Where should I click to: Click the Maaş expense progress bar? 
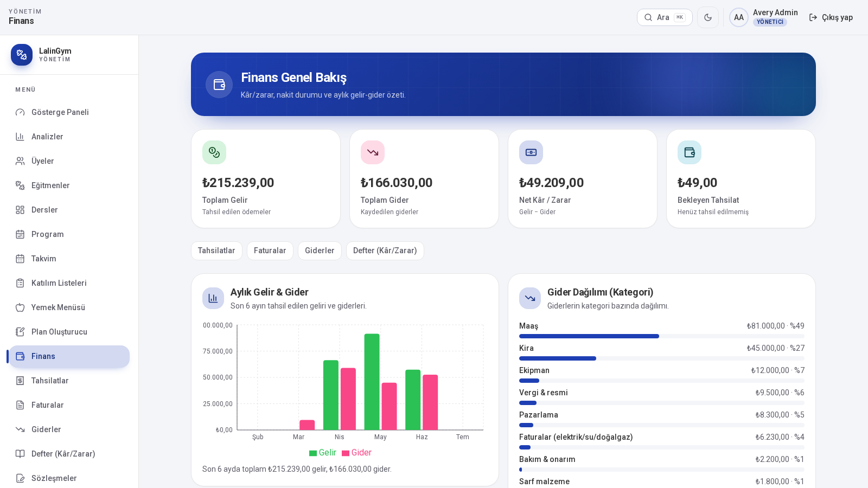662,336
